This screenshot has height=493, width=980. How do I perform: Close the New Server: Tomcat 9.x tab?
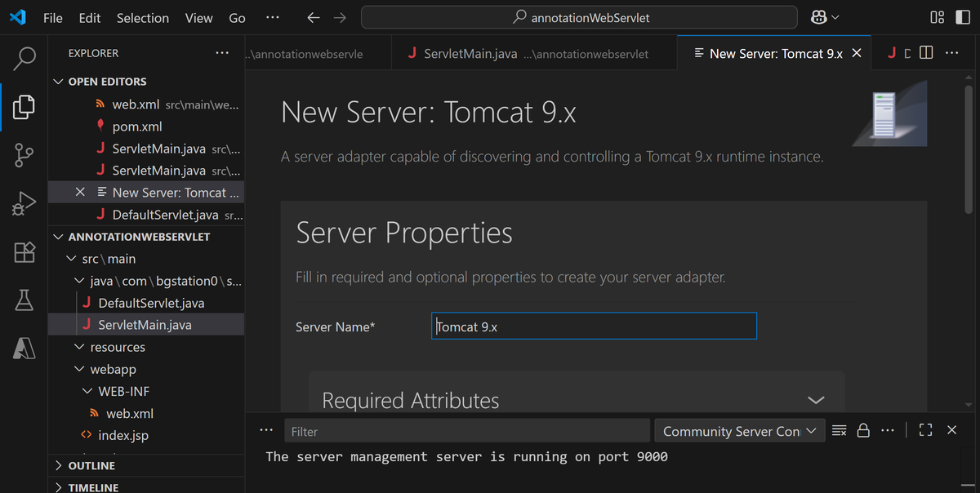pos(857,53)
